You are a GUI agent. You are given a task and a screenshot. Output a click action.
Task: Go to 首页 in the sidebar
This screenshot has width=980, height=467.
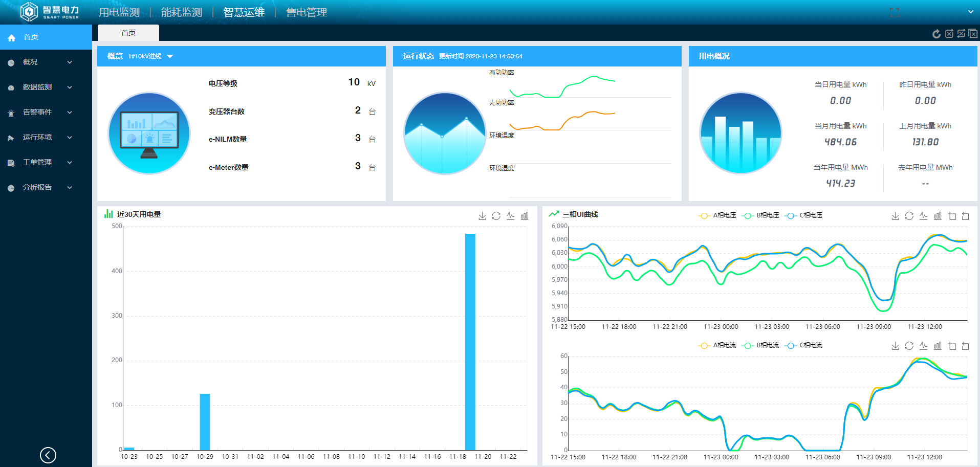(x=31, y=37)
